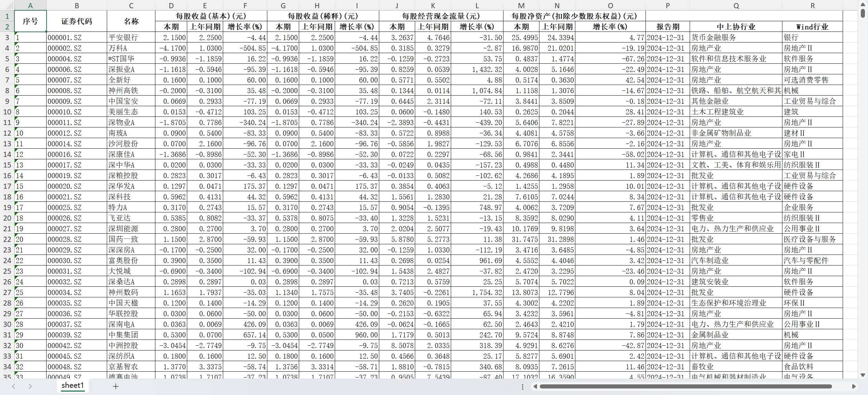This screenshot has height=395, width=868.
Task: Click the vertical scrollbar down arrow
Action: click(x=863, y=375)
